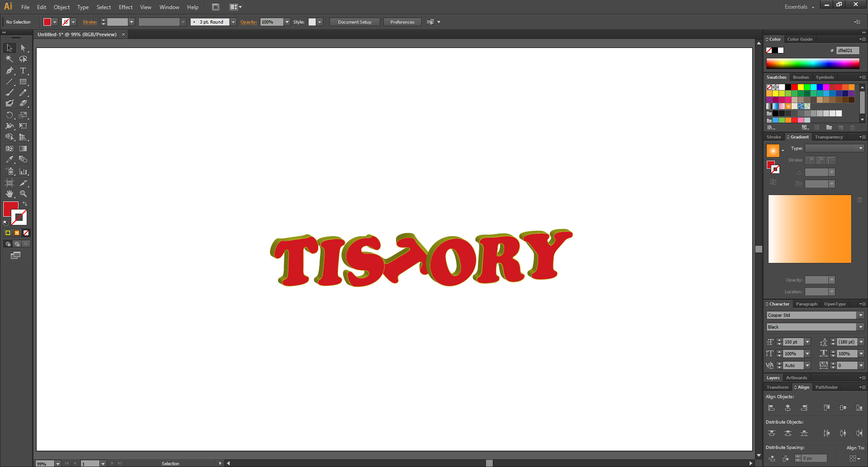Open the fill color dropdown in control bar
The height and width of the screenshot is (467, 868).
point(55,22)
